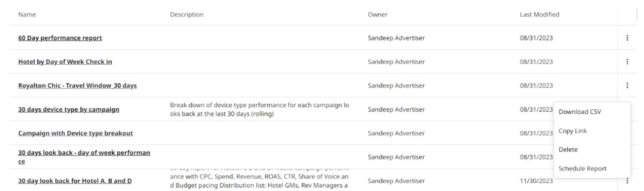Sort by the Last Modified column header
644x191 pixels.
[540, 14]
